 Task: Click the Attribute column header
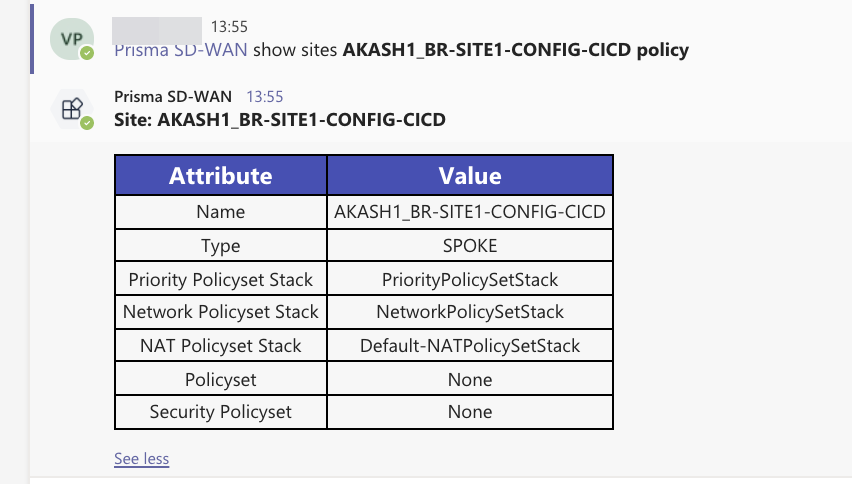coord(221,175)
